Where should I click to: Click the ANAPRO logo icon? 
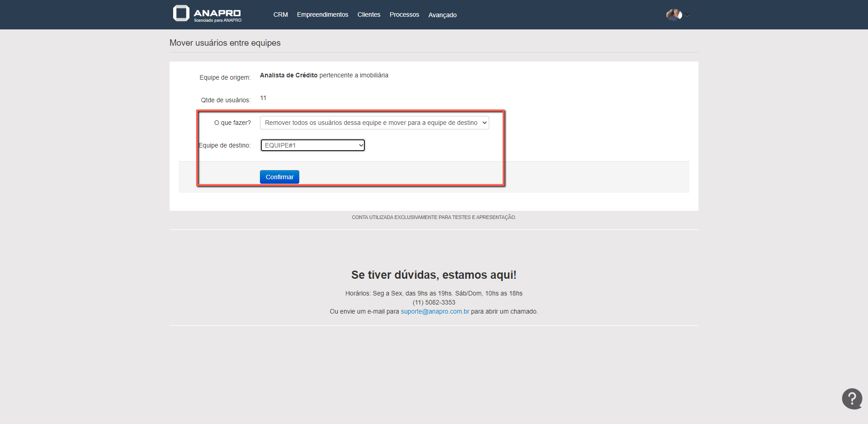tap(181, 14)
